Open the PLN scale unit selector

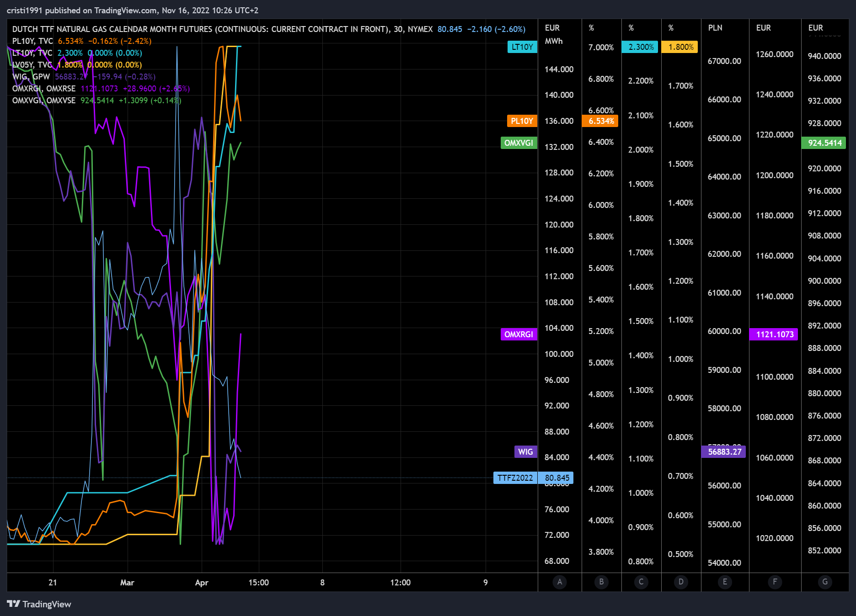(x=715, y=28)
